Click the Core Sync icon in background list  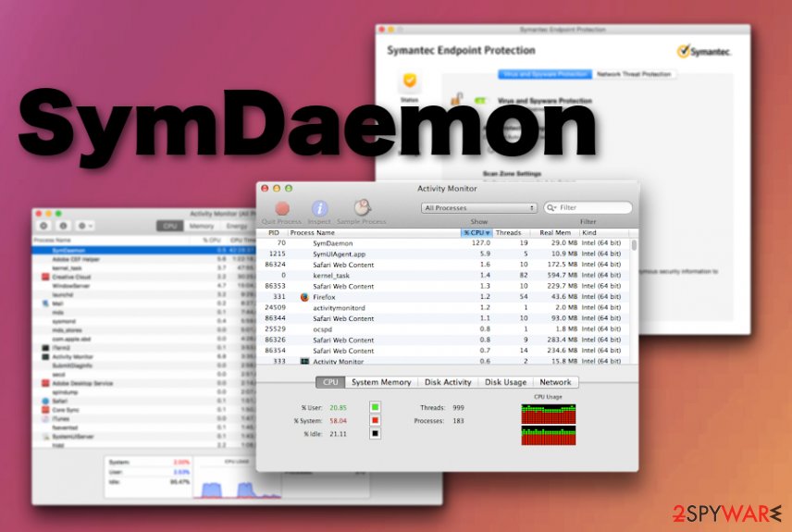pyautogui.click(x=45, y=410)
